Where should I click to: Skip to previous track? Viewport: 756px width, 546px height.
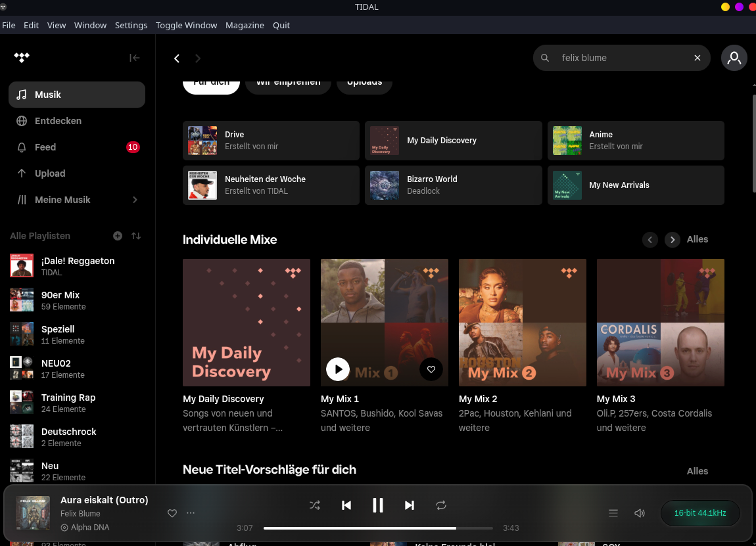coord(346,505)
